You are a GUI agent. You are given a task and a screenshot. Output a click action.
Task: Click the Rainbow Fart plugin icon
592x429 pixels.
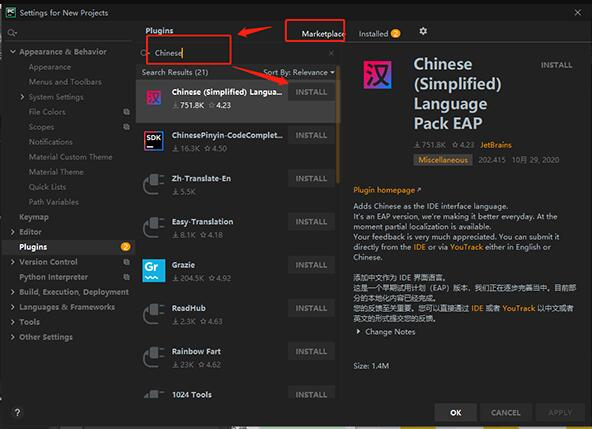tap(154, 357)
